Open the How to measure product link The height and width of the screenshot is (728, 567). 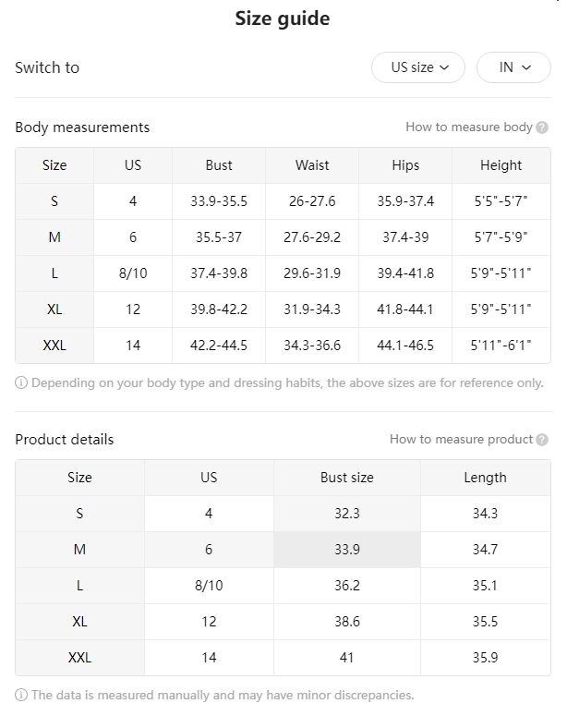coord(461,440)
